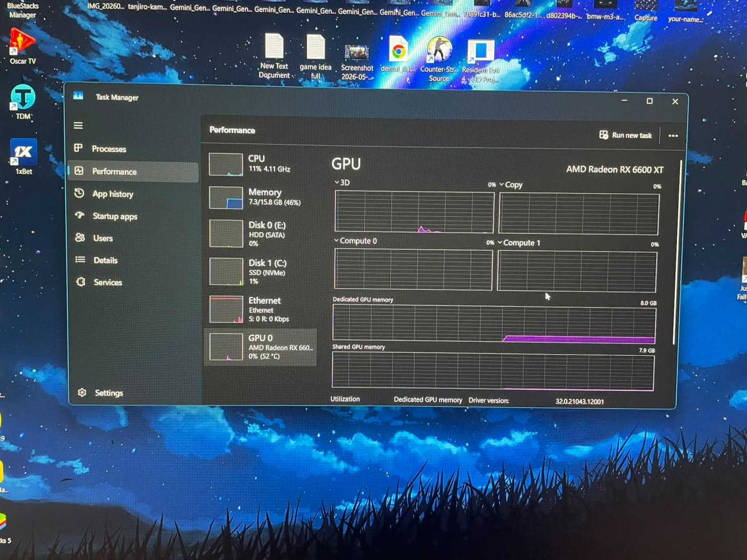Select the Memory performance thumbnail graph
747x560 pixels.
226,198
